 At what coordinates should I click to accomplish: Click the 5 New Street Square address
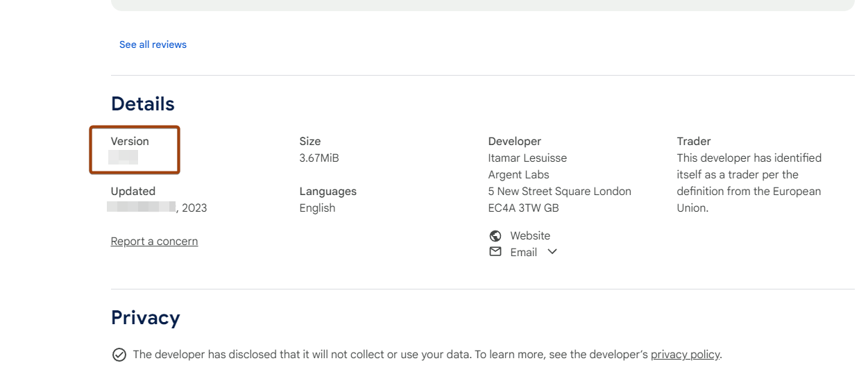559,192
